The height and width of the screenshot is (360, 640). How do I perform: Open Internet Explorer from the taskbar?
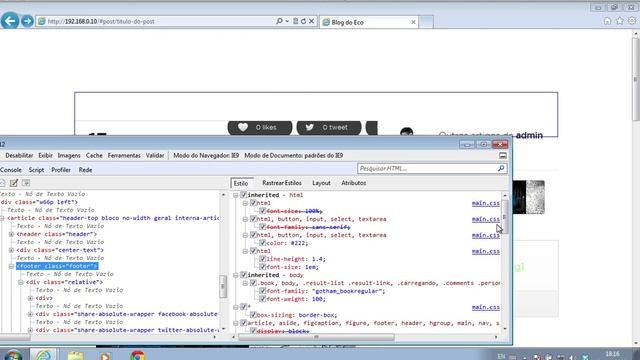[x=43, y=354]
